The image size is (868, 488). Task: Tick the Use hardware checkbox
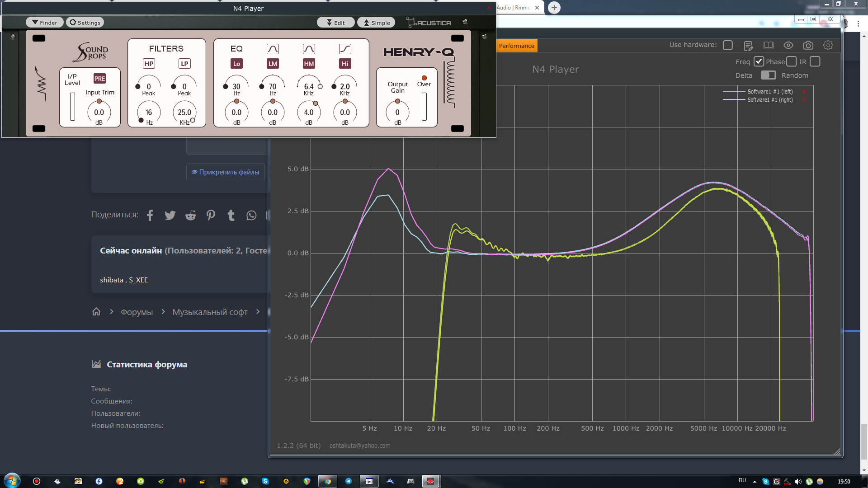[x=728, y=45]
